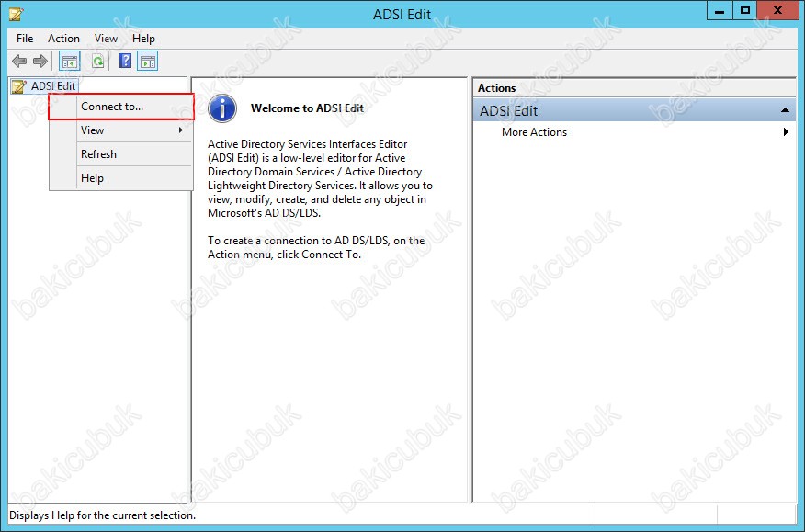Click the Actions pane title
Image resolution: width=805 pixels, height=532 pixels.
(496, 88)
